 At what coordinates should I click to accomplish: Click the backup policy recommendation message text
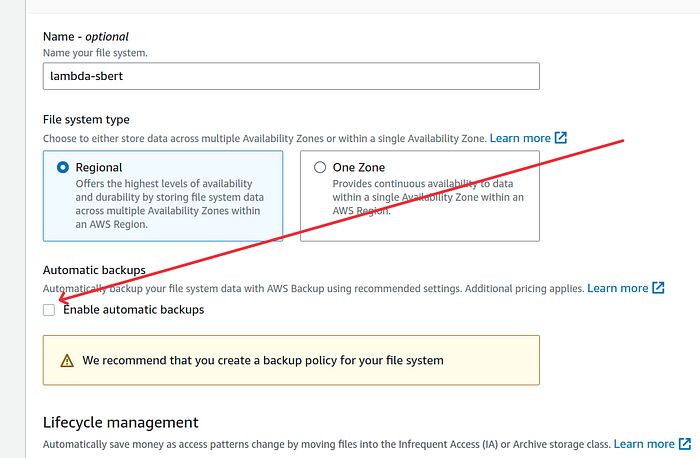tap(263, 360)
